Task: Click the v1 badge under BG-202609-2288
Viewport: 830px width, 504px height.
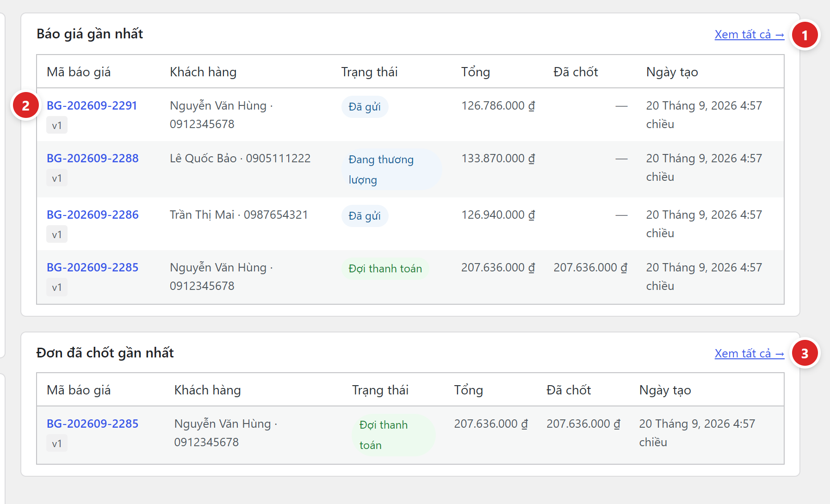Action: click(x=57, y=178)
